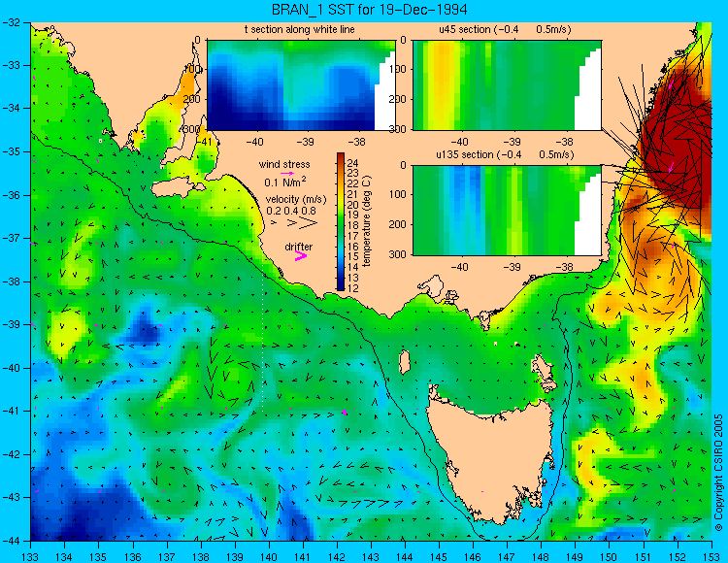Screen dimensions: 728x563
Task: Click the 'drifter' legend label
Action: pyautogui.click(x=299, y=247)
